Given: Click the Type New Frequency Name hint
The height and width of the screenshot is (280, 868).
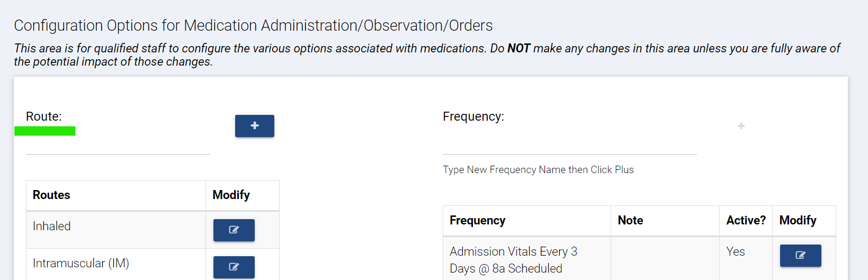Looking at the screenshot, I should 538,170.
